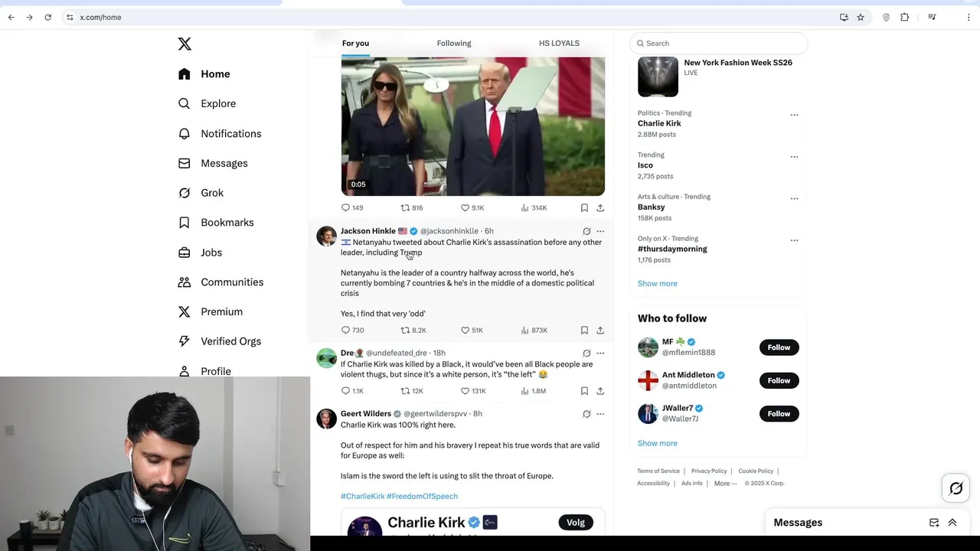Open more options for Charlie Kirk trend

[x=794, y=115]
